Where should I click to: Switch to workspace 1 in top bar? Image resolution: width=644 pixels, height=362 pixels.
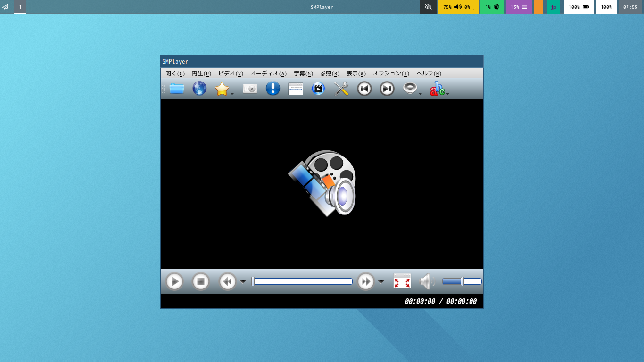pyautogui.click(x=20, y=7)
